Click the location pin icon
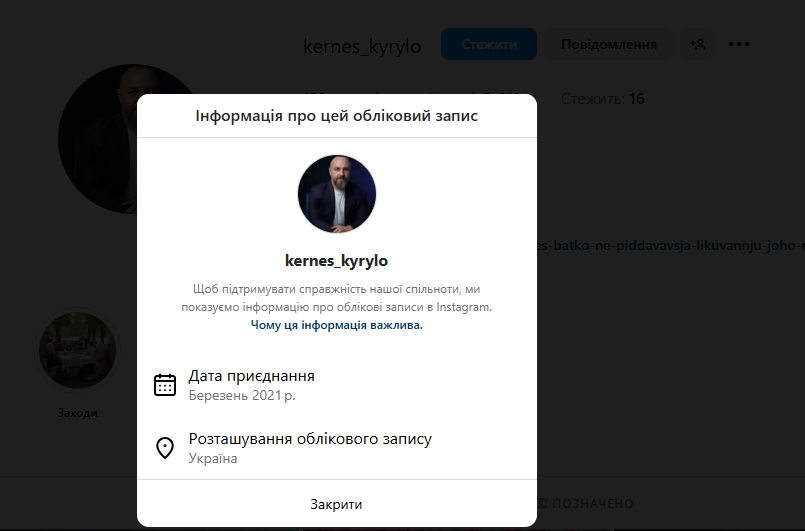Image resolution: width=805 pixels, height=531 pixels. [x=165, y=448]
